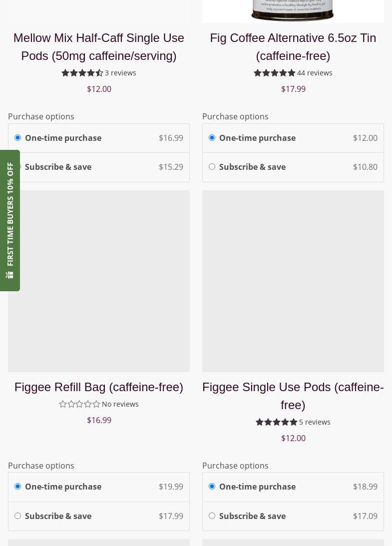
Task: Select Subscribe & save for Figgee Refill Bag
Action: pos(17,516)
